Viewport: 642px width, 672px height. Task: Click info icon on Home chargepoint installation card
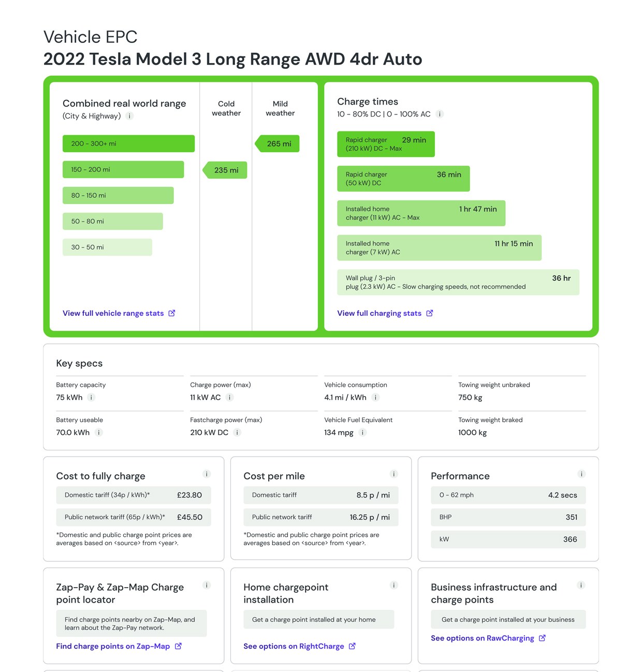click(x=394, y=585)
